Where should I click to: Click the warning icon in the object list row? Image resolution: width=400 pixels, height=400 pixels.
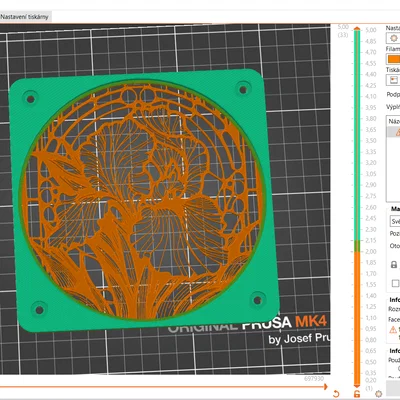[398, 132]
